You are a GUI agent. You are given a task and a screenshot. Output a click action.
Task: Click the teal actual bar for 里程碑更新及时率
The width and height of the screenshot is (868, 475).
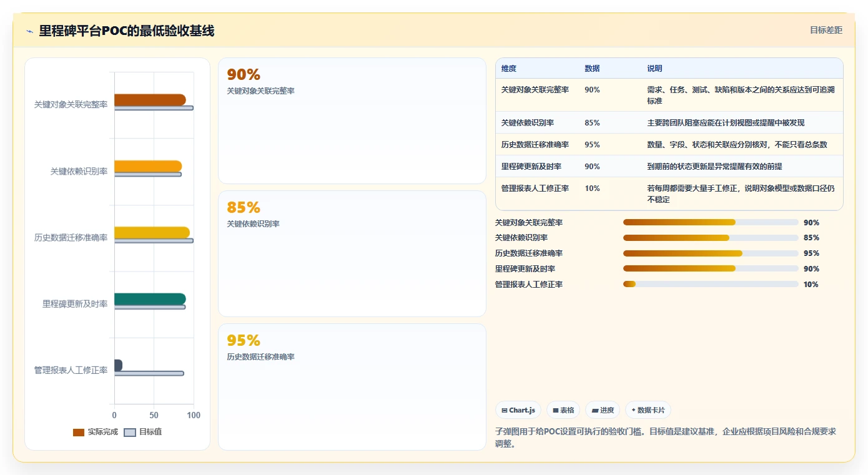tap(150, 299)
